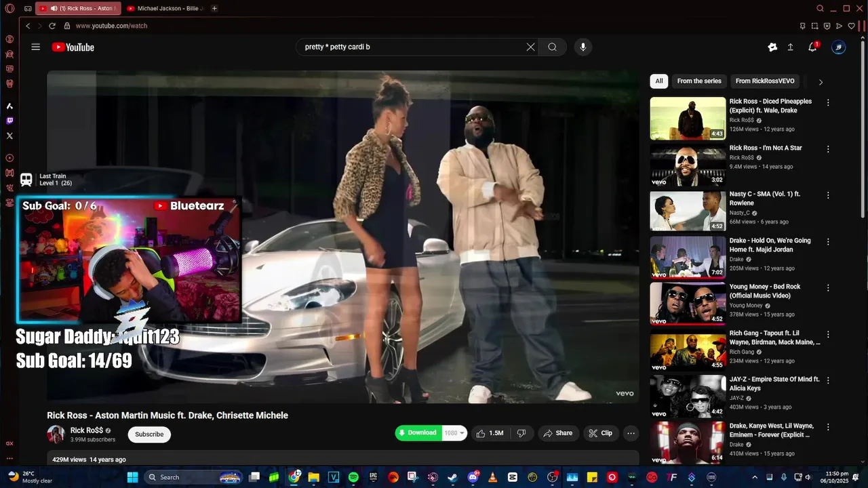Dislike the video with thumbs down
The image size is (868, 488).
coord(521,433)
